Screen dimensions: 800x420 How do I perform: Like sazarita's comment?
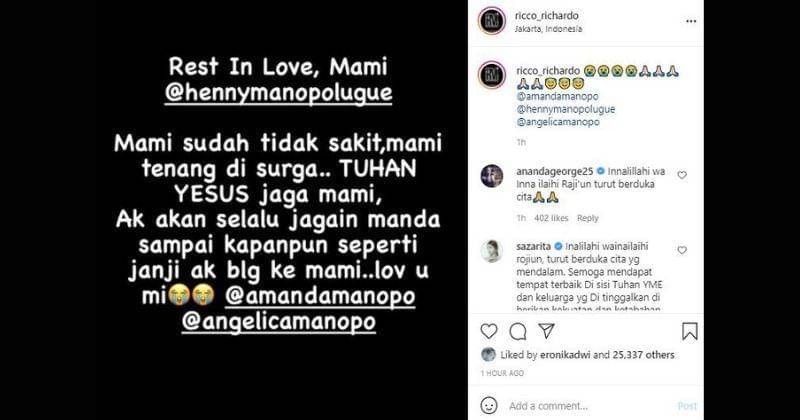(x=682, y=250)
